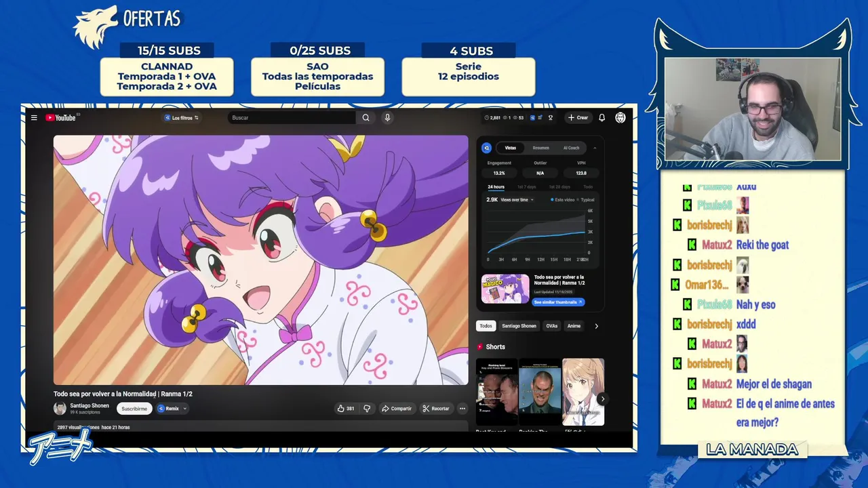
Task: Click the video title Todo sea por volver
Action: 123,394
